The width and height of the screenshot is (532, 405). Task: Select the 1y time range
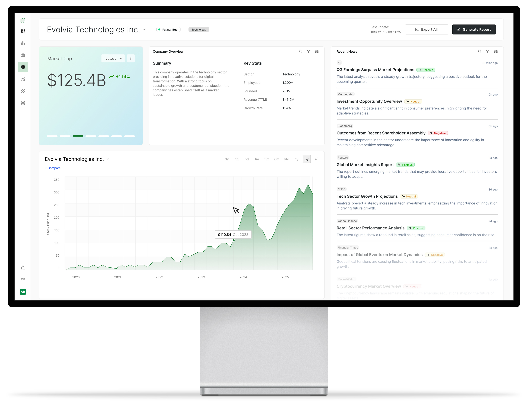[296, 159]
